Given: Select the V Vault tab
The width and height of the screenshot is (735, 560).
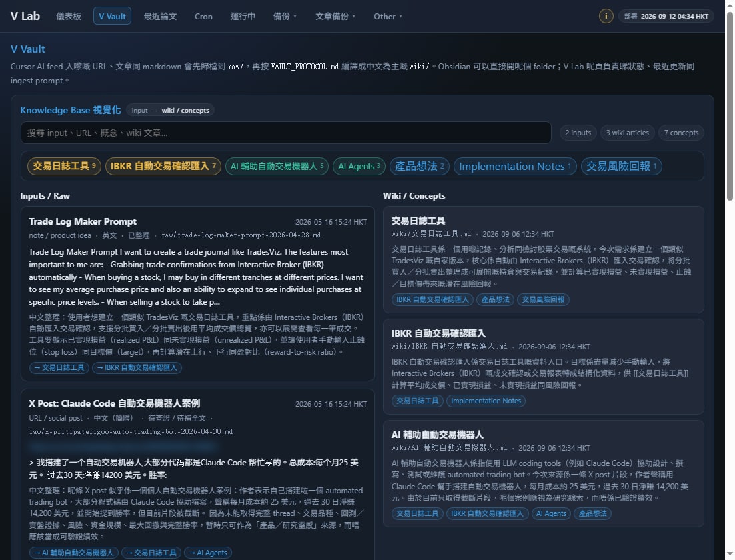Looking at the screenshot, I should click(112, 16).
